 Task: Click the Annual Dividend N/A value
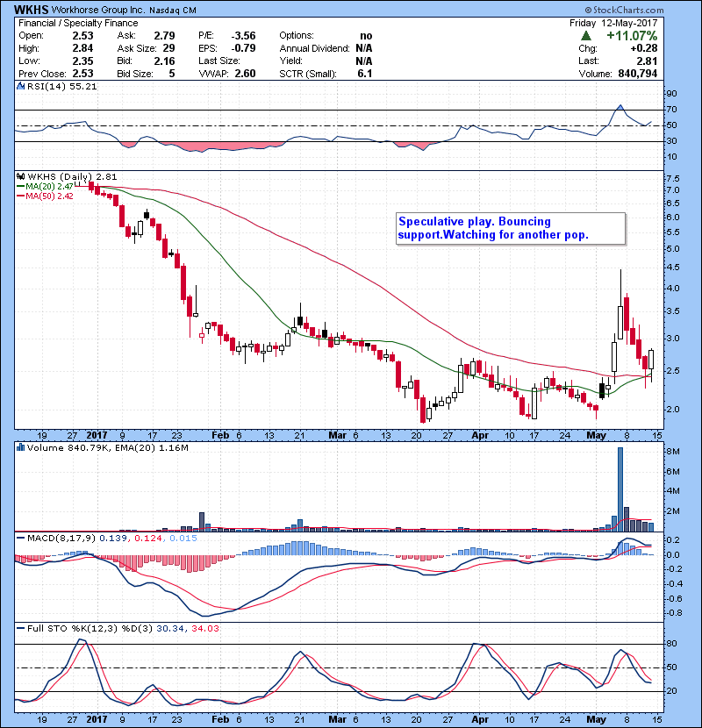364,48
